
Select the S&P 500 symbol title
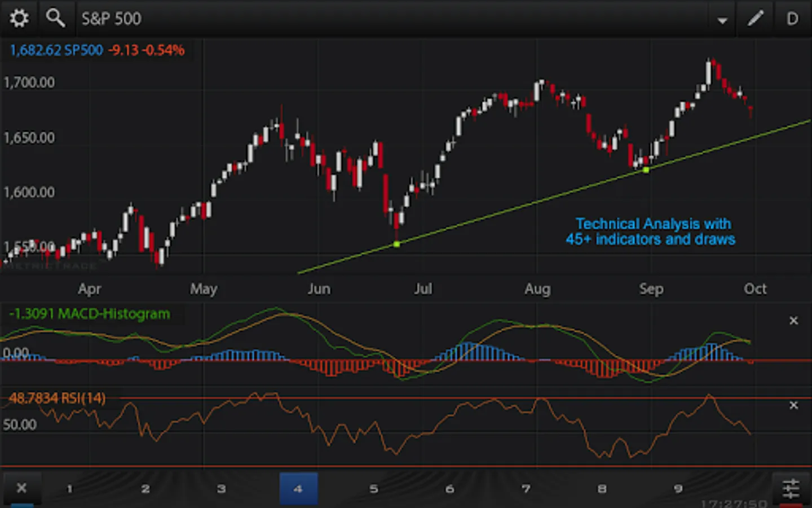pos(111,19)
